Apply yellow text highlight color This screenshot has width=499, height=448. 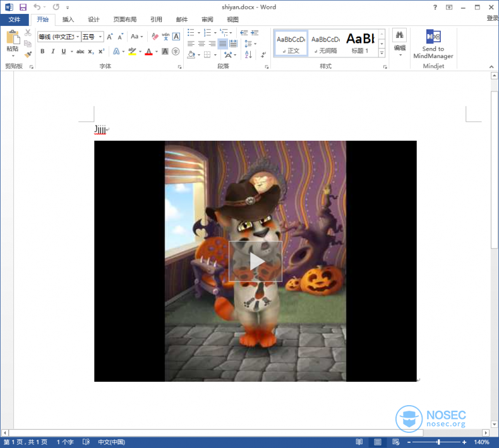[132, 52]
